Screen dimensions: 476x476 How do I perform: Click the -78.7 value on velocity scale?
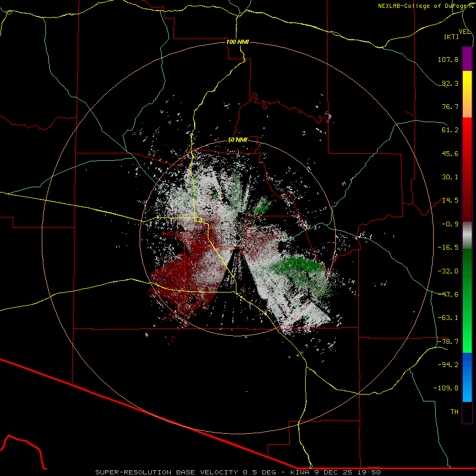coord(448,342)
